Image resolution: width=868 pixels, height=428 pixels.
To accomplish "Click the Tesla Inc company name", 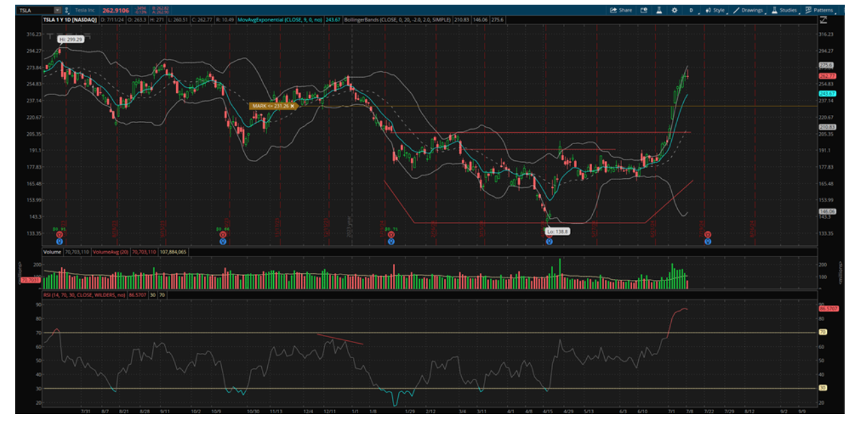I will coord(84,11).
